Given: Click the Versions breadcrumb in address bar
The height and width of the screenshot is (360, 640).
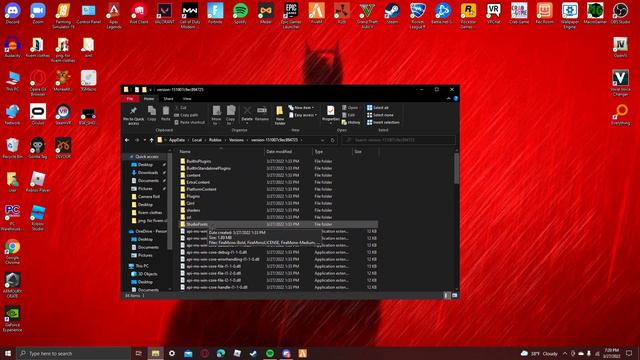Looking at the screenshot, I should (236, 140).
